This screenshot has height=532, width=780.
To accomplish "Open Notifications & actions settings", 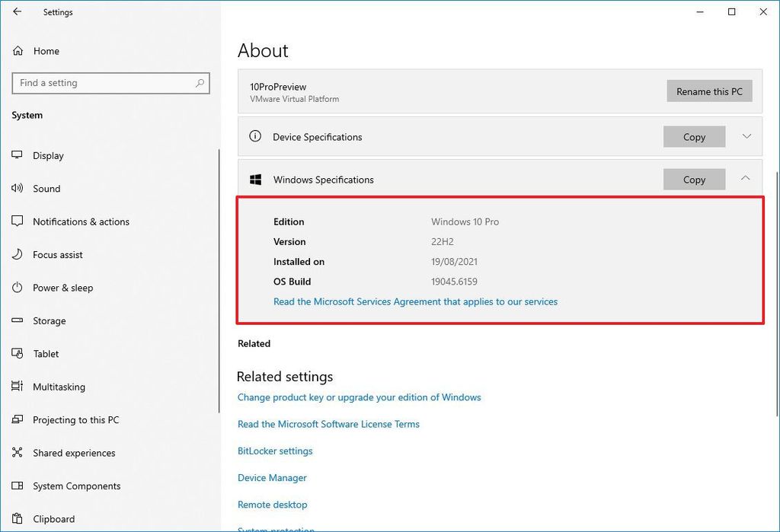I will [17, 221].
